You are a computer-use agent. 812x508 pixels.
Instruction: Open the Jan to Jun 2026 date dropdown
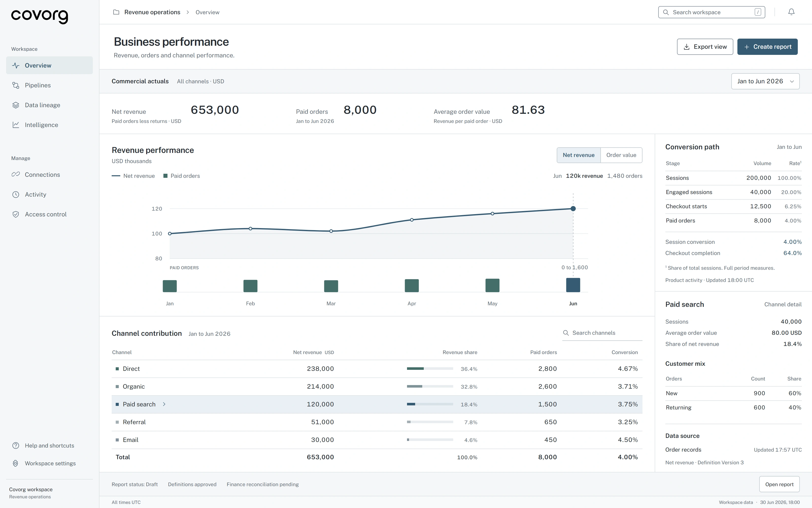pos(765,81)
